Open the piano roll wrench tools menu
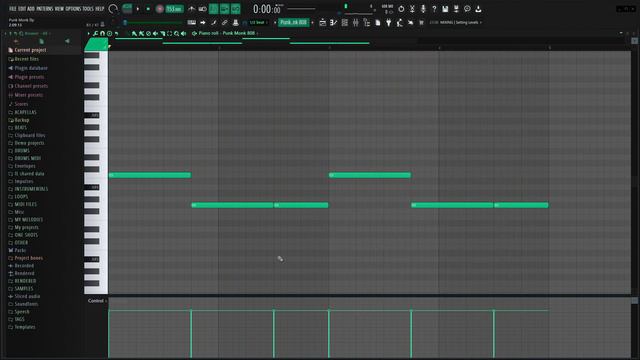This screenshot has height=360, width=640. [96, 33]
